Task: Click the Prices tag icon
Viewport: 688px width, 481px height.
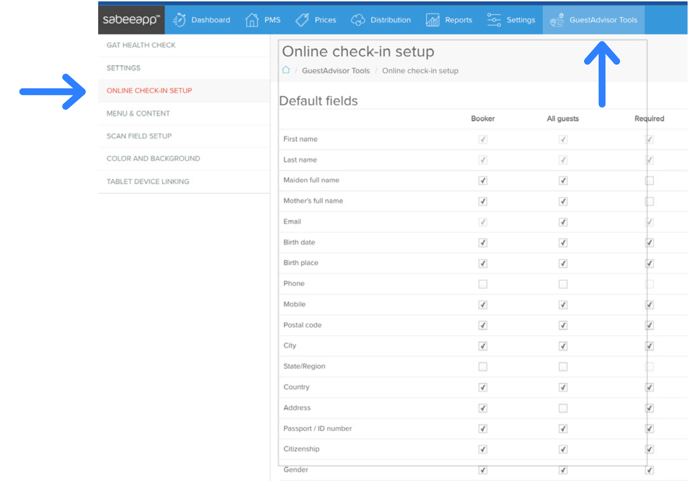Action: pos(302,20)
